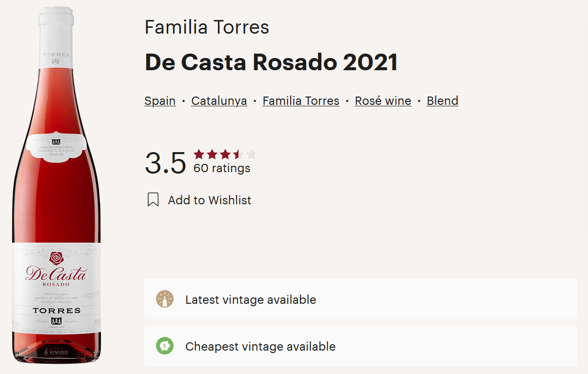Select the Latest vintage available label
Image resolution: width=588 pixels, height=374 pixels.
click(251, 299)
